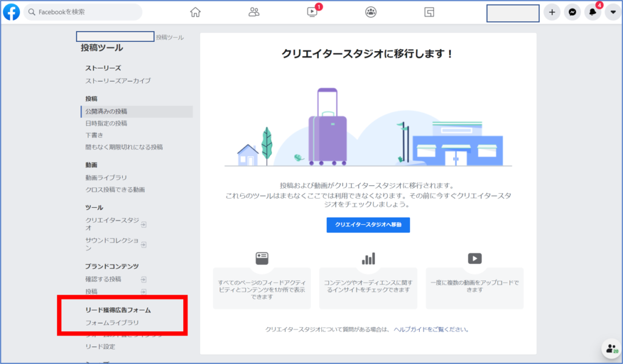Click the Facebook logo icon
Screen dimensions: 623x364
pyautogui.click(x=12, y=12)
